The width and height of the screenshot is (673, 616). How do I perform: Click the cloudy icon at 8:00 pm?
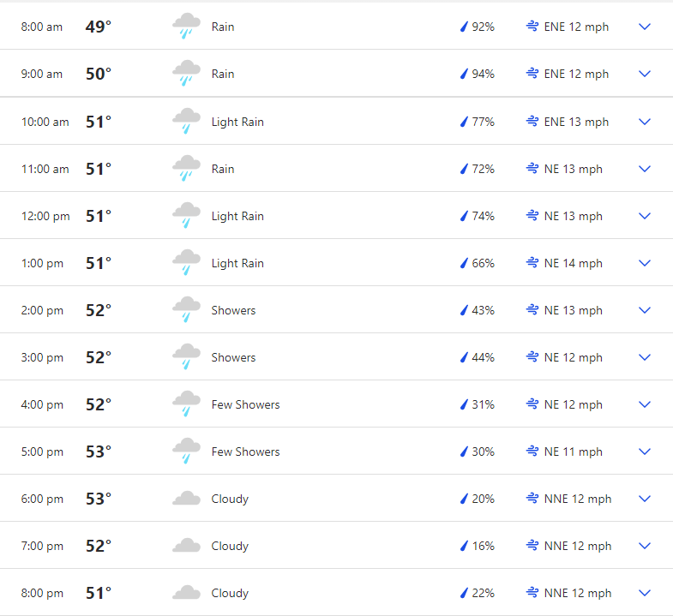186,592
